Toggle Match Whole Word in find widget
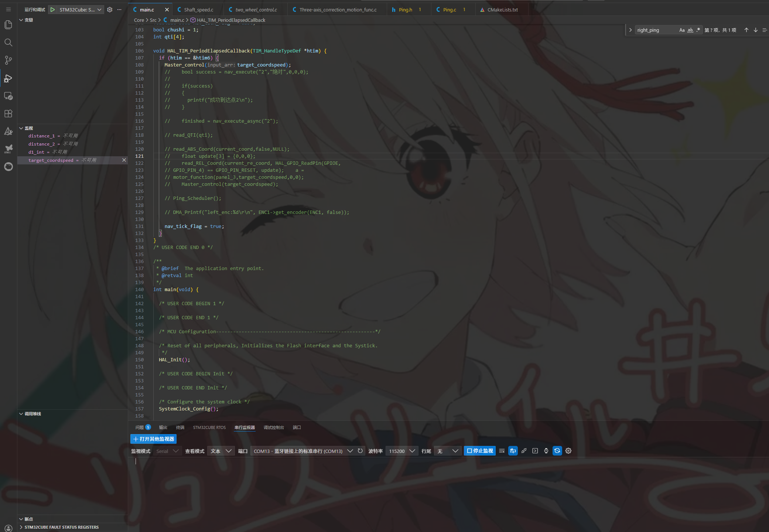 click(690, 30)
